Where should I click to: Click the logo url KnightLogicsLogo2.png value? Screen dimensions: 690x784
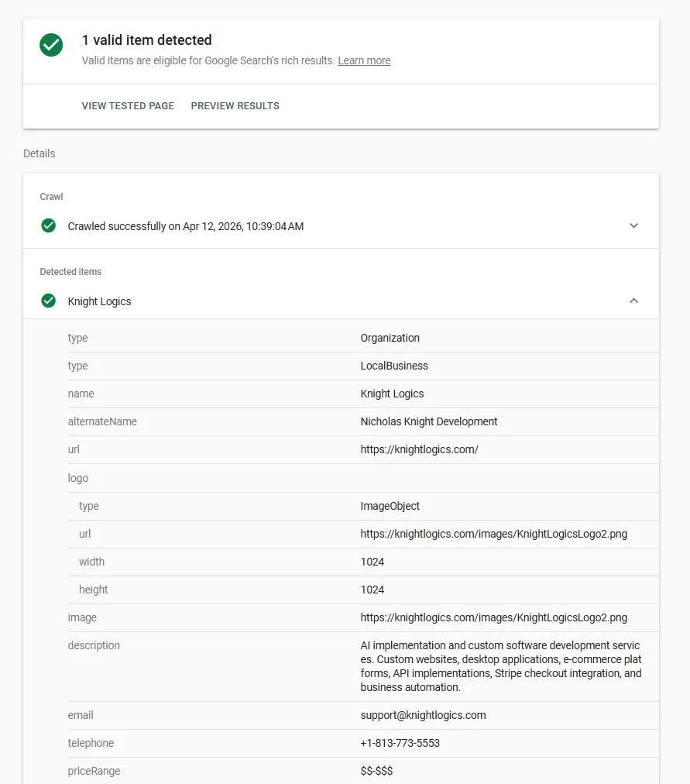coord(493,534)
